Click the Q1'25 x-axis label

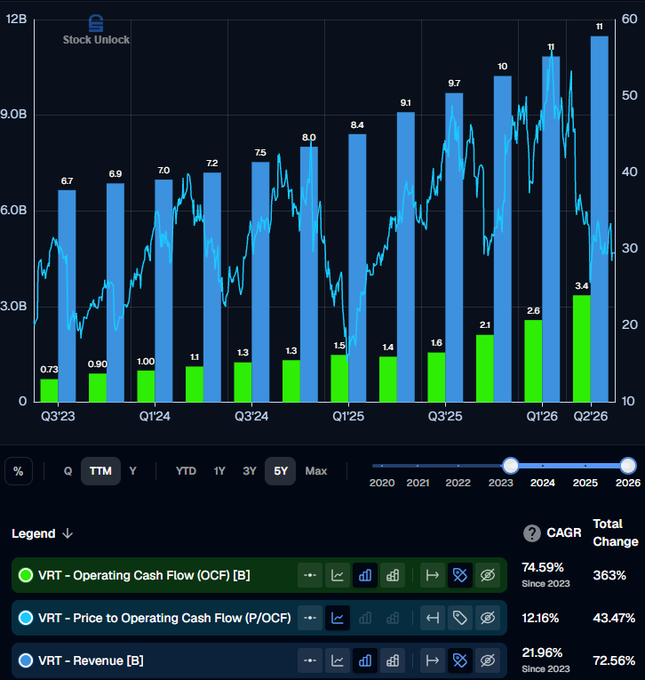click(348, 416)
